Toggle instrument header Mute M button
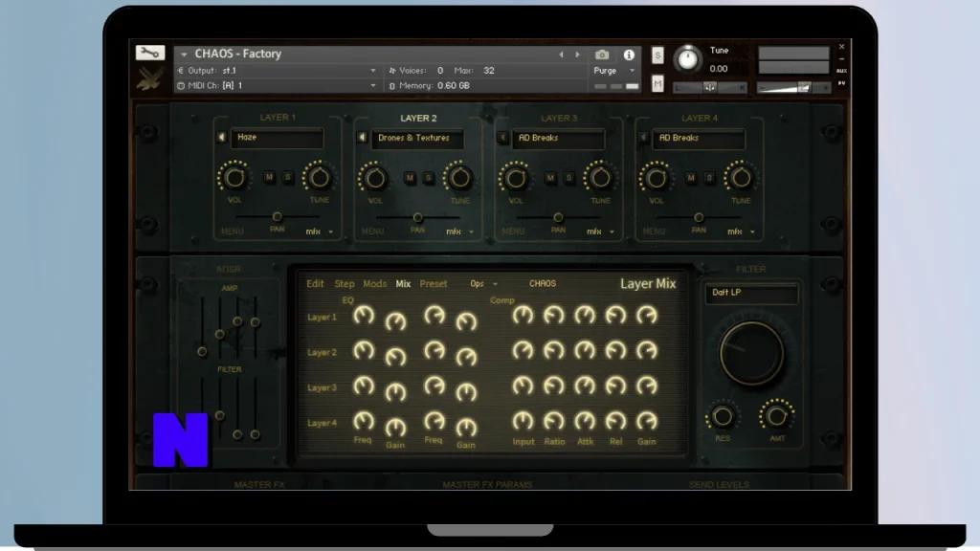Image resolution: width=980 pixels, height=551 pixels. click(657, 83)
